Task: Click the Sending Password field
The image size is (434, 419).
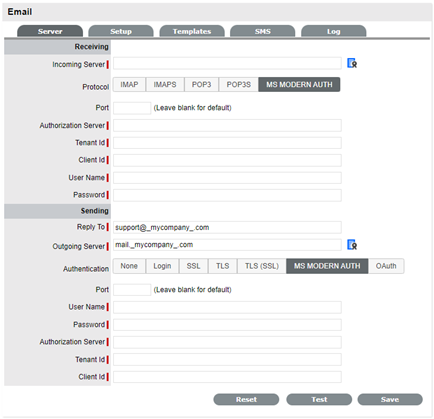Action: pyautogui.click(x=227, y=325)
